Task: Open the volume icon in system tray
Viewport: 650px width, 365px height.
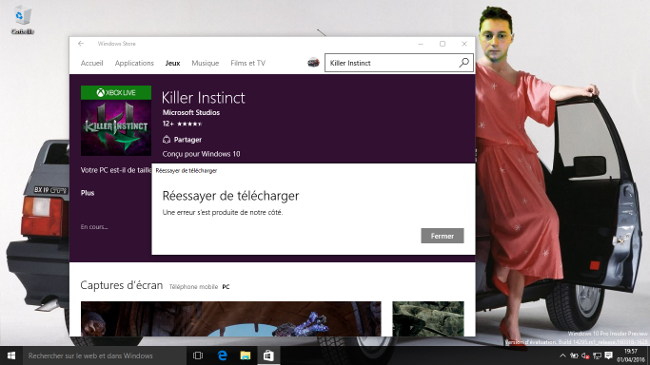Action: [x=585, y=355]
